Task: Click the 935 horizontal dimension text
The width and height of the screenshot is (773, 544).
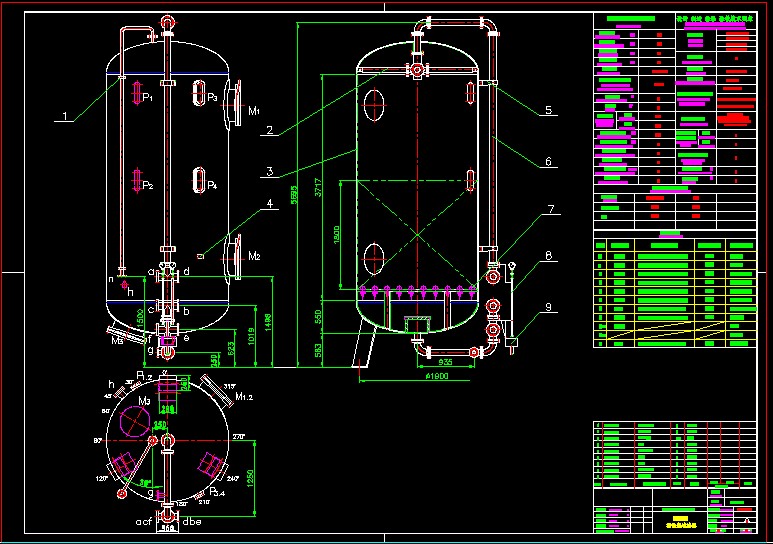Action: [x=446, y=360]
